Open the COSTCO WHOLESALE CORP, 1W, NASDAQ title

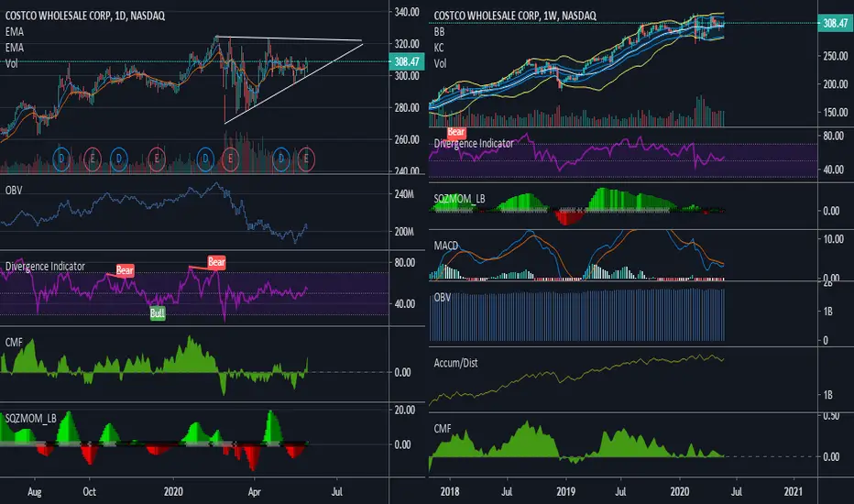tap(515, 16)
